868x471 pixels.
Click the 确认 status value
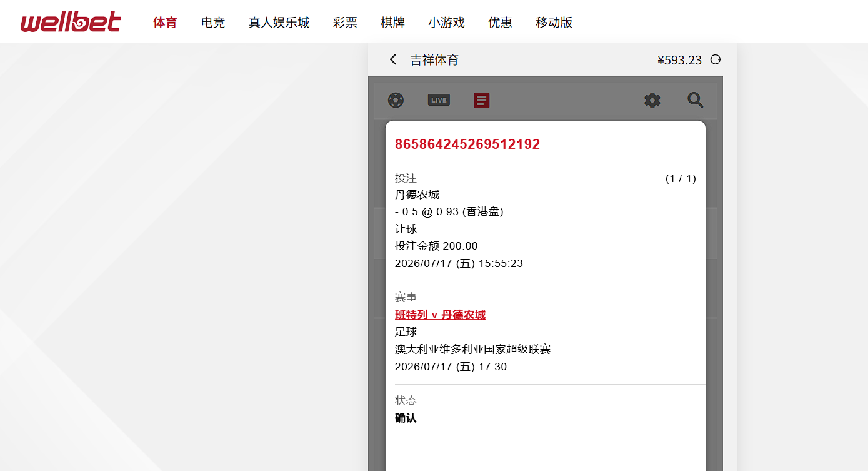point(406,418)
